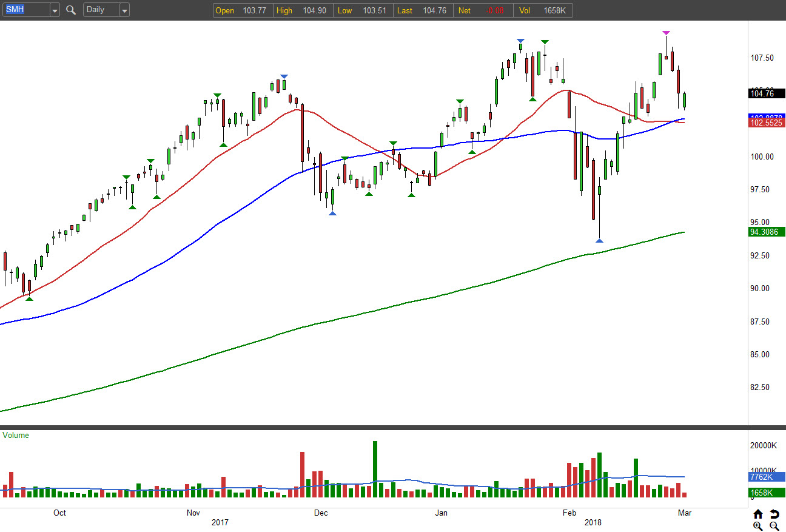Click the 97.50 price axis label
786x532 pixels.
762,190
